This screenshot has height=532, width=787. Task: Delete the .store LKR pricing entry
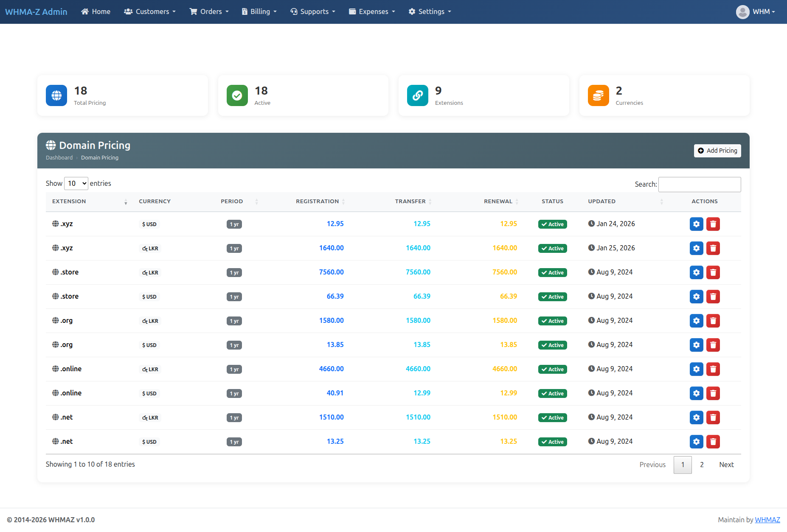tap(713, 272)
